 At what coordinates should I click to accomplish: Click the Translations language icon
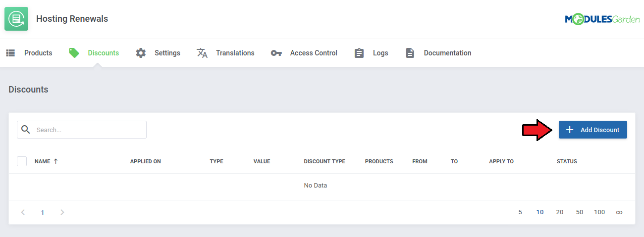202,53
